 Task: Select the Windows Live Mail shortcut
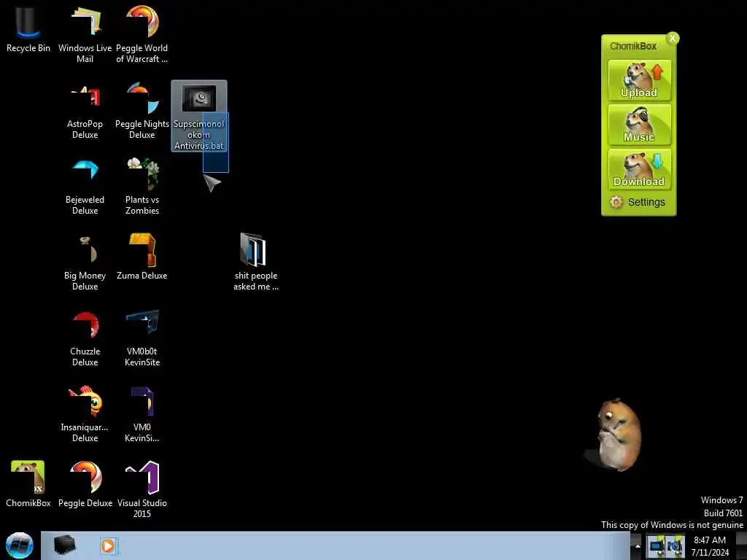[85, 34]
